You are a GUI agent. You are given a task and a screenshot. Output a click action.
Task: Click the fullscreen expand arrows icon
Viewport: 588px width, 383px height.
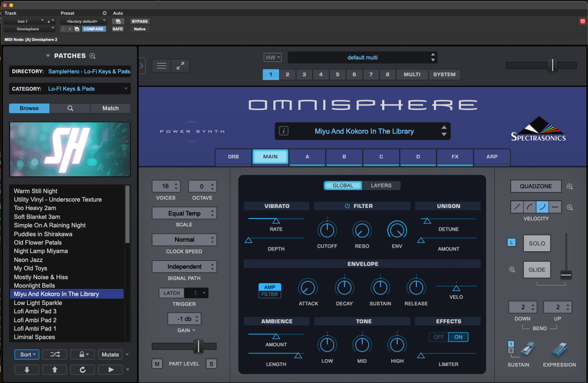tap(180, 66)
